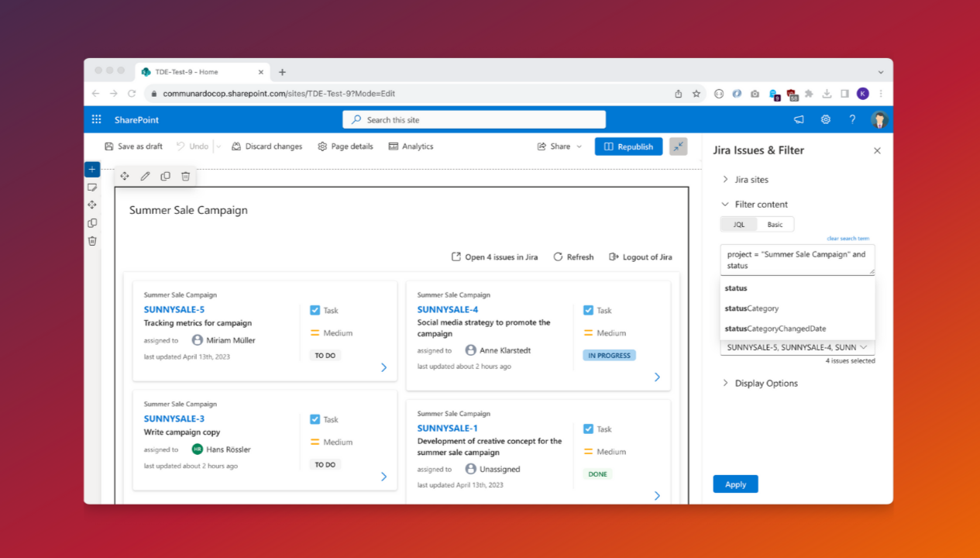Bookmark this page with the star icon
Screen dimensions: 980x558
pos(696,94)
